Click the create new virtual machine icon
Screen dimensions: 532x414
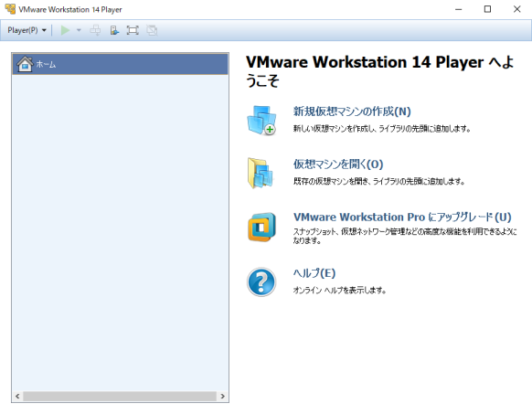pyautogui.click(x=261, y=120)
